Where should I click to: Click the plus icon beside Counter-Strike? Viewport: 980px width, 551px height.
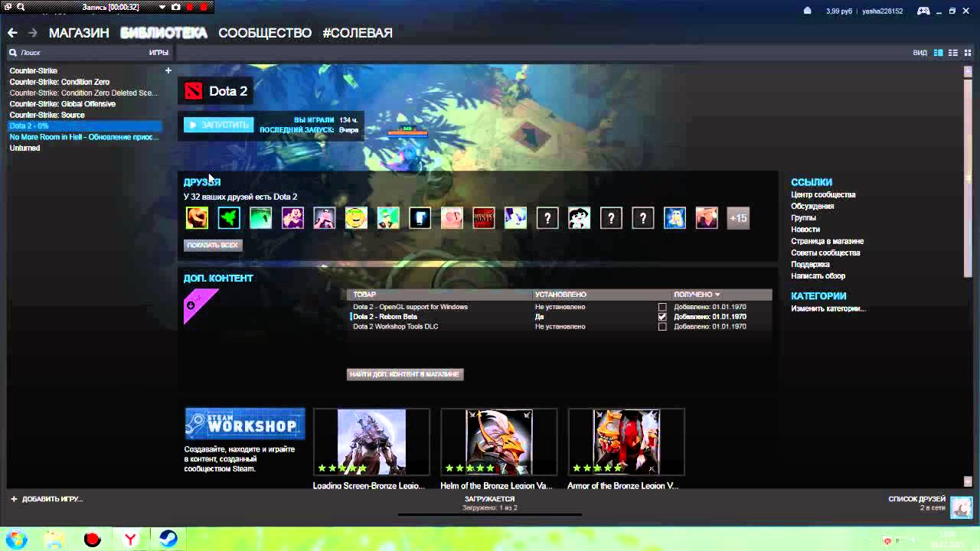tap(168, 70)
